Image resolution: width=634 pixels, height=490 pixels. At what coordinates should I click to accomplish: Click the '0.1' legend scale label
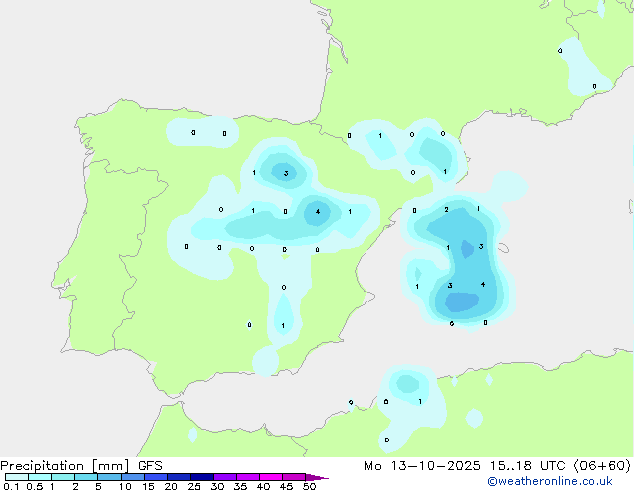[x=11, y=486]
